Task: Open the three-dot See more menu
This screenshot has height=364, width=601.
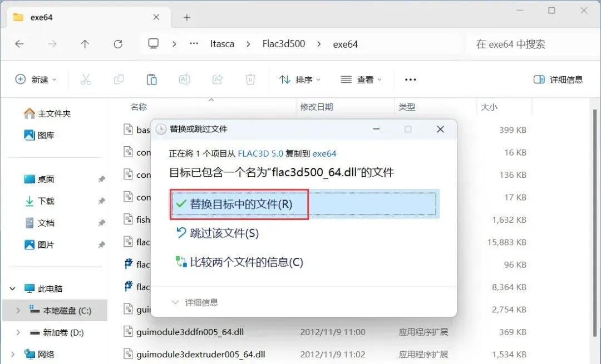Action: click(x=411, y=79)
